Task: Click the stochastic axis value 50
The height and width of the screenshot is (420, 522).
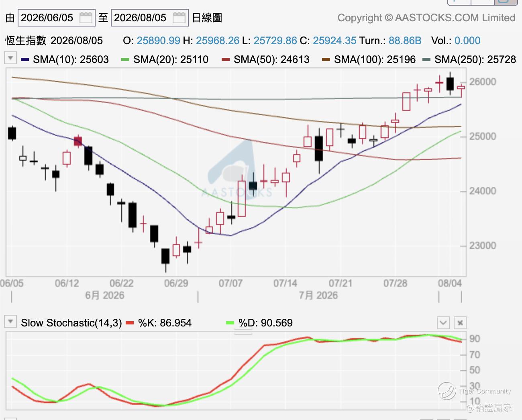Action: coord(475,370)
